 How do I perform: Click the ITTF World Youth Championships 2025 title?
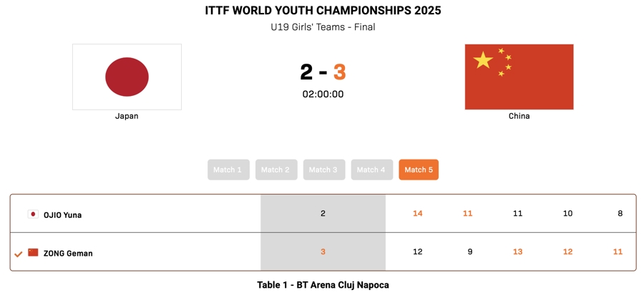pyautogui.click(x=323, y=11)
